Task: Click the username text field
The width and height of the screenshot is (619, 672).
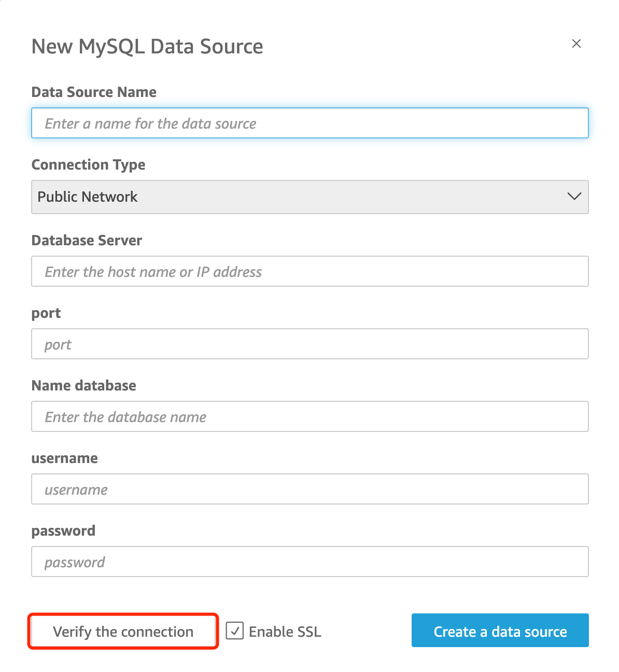Action: (309, 489)
